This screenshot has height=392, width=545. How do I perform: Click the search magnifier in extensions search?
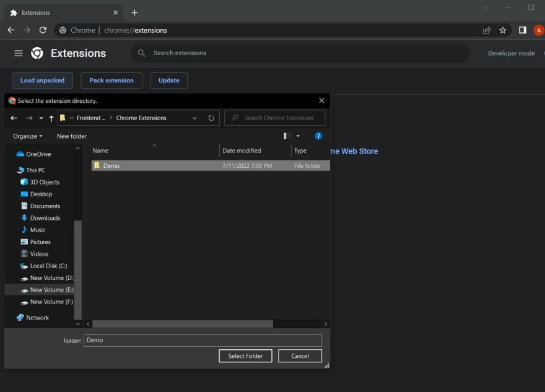point(141,53)
